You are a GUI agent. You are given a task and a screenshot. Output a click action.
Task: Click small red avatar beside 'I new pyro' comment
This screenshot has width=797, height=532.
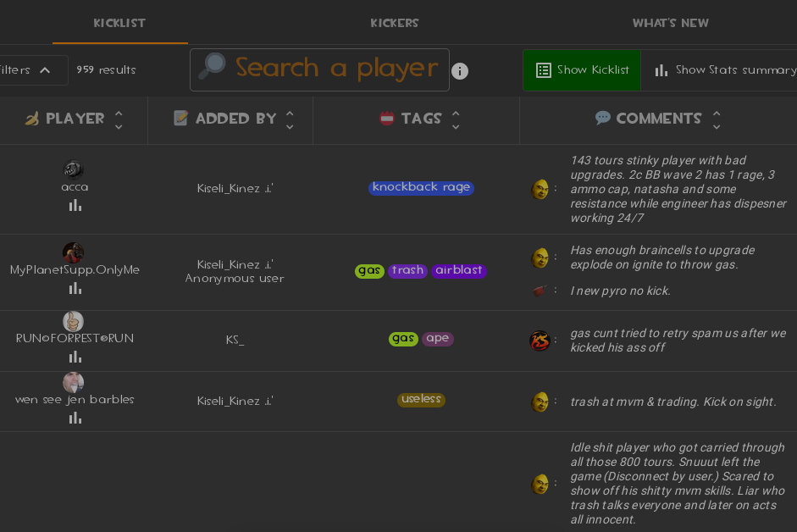[540, 291]
